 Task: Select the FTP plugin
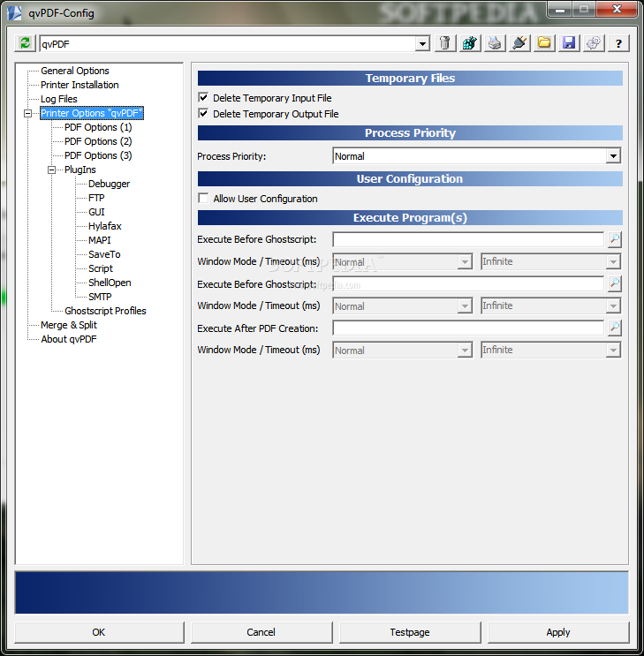(x=96, y=198)
